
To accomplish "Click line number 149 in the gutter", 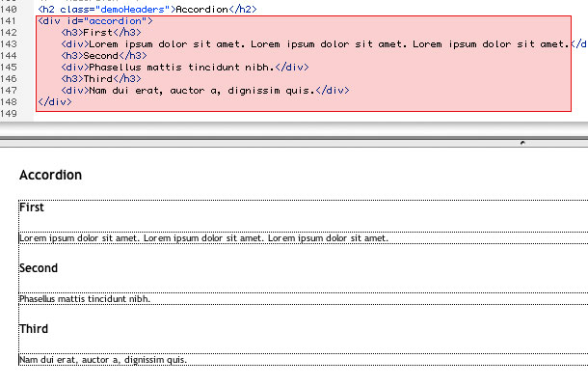I will (9, 114).
